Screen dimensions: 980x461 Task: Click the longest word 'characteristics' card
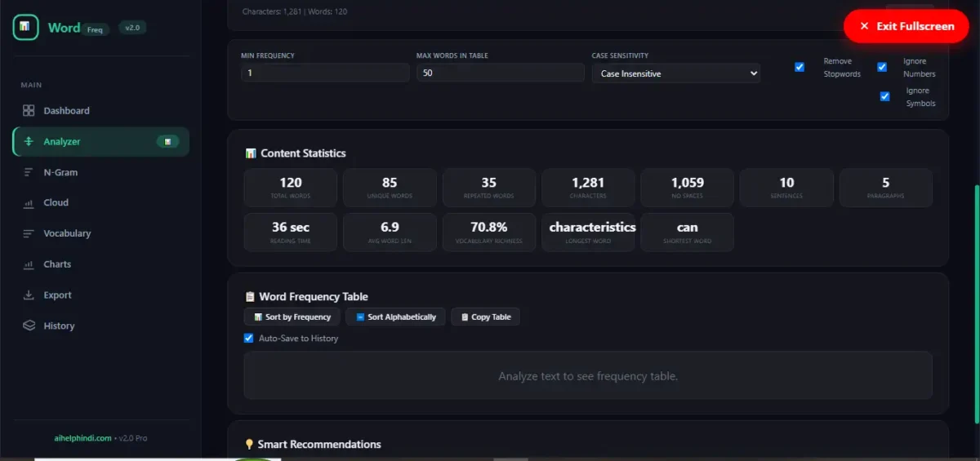point(588,233)
